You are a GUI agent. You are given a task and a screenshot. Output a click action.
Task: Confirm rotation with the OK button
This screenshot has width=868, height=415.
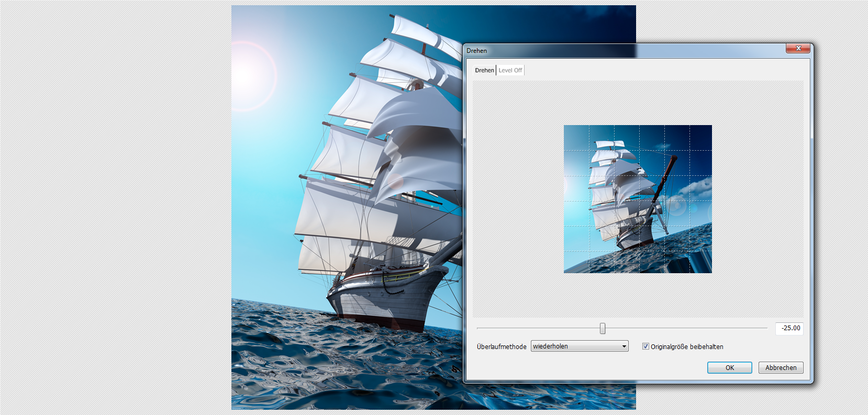point(729,368)
